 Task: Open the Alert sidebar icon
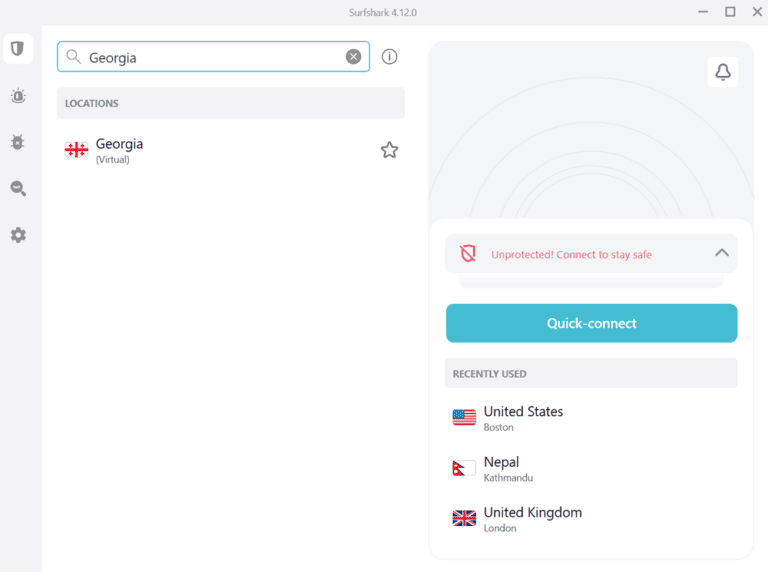point(17,96)
